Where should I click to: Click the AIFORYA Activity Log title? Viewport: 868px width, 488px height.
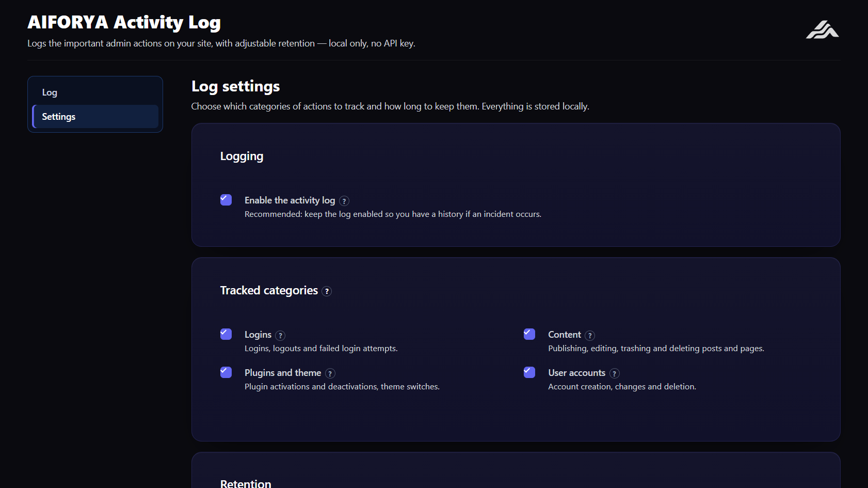124,22
